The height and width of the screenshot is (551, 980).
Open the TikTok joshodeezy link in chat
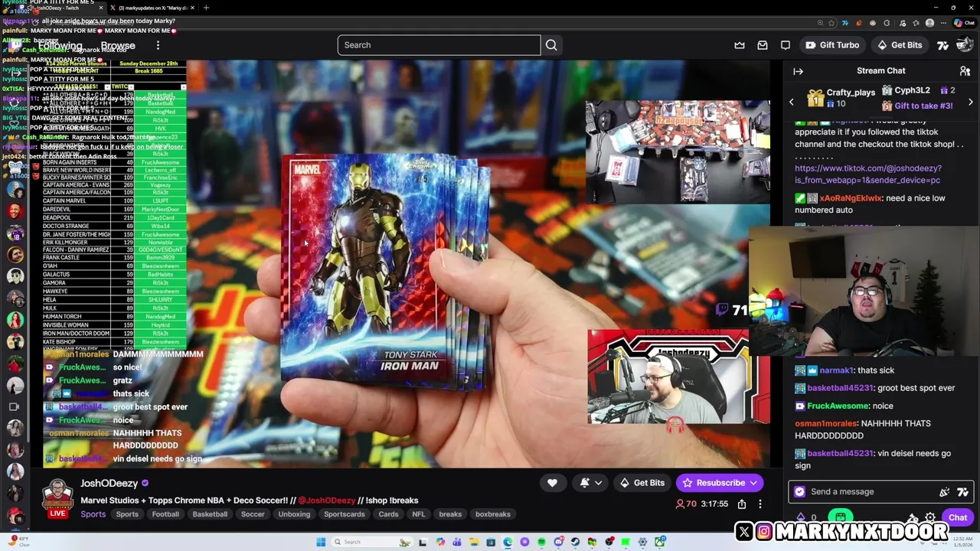pos(868,174)
